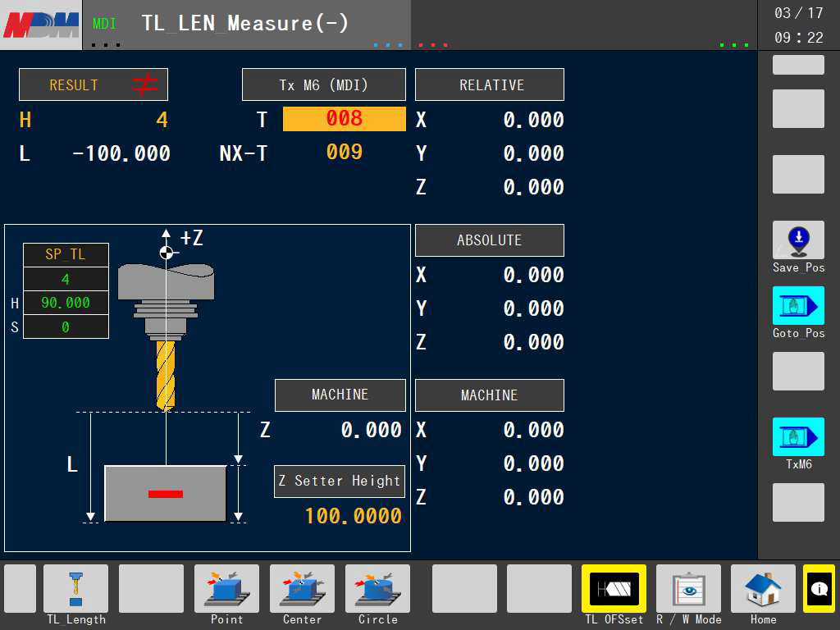Select the Center measurement icon
The height and width of the screenshot is (630, 840).
point(302,589)
